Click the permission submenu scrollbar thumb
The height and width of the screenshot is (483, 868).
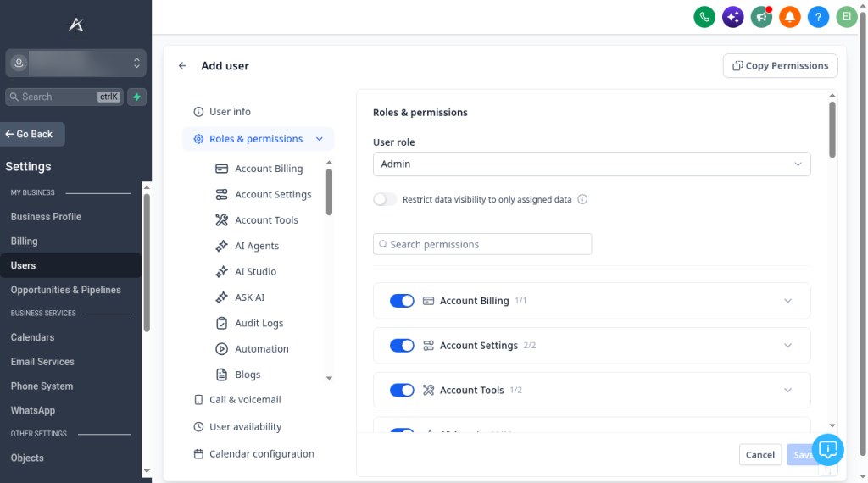pyautogui.click(x=329, y=192)
